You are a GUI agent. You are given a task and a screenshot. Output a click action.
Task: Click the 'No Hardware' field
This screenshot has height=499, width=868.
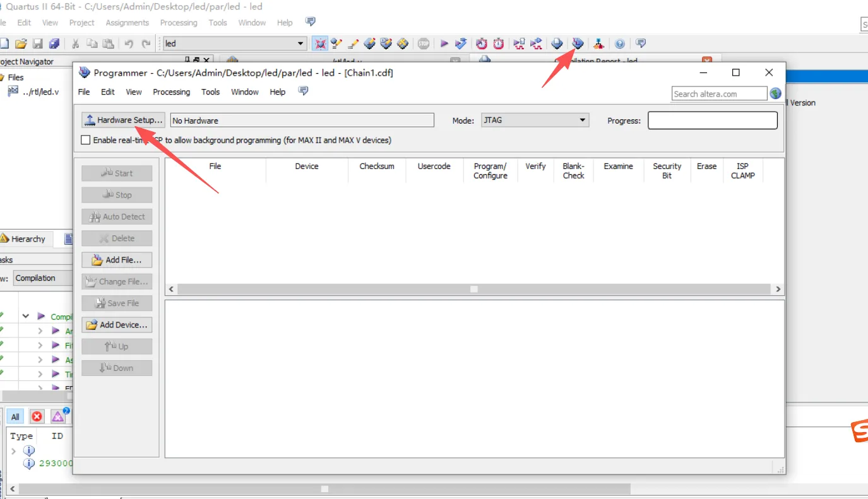click(302, 120)
